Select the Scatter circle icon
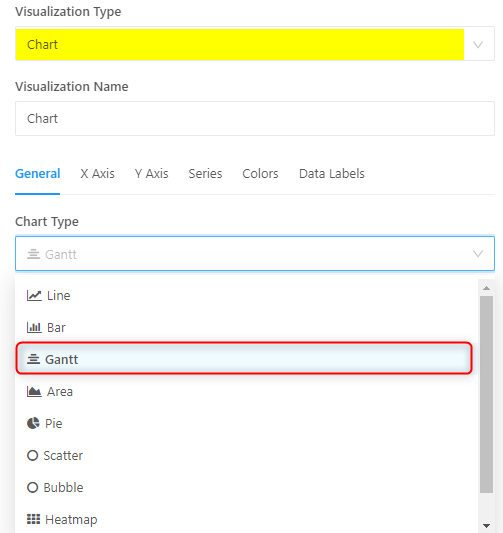503x533 pixels. pos(32,455)
